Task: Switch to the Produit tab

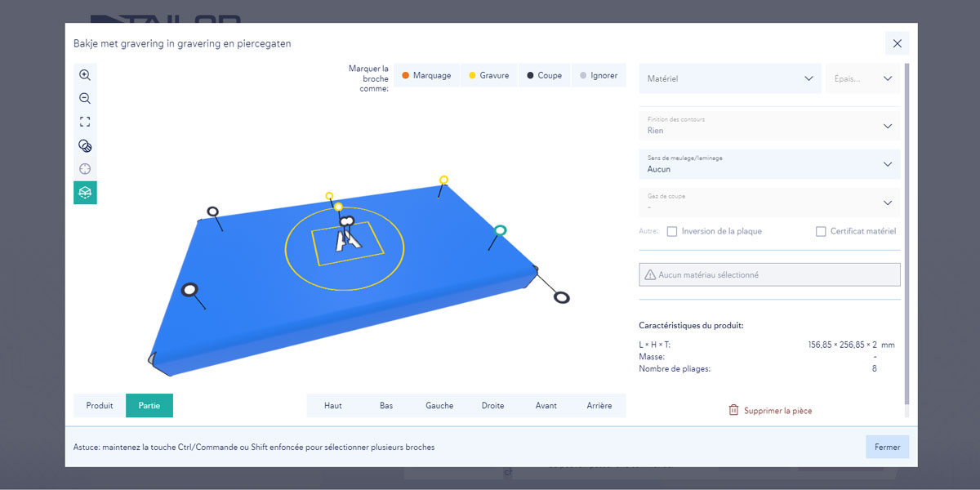Action: point(100,406)
